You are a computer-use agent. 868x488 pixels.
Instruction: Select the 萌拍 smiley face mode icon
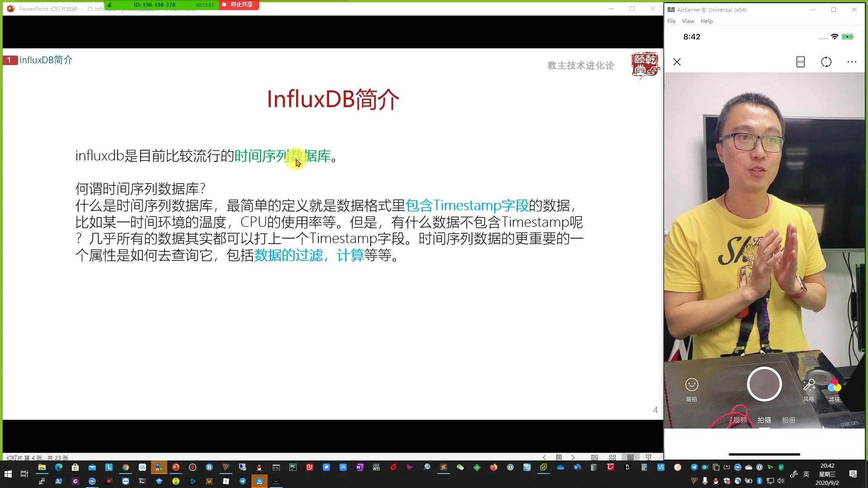(692, 385)
